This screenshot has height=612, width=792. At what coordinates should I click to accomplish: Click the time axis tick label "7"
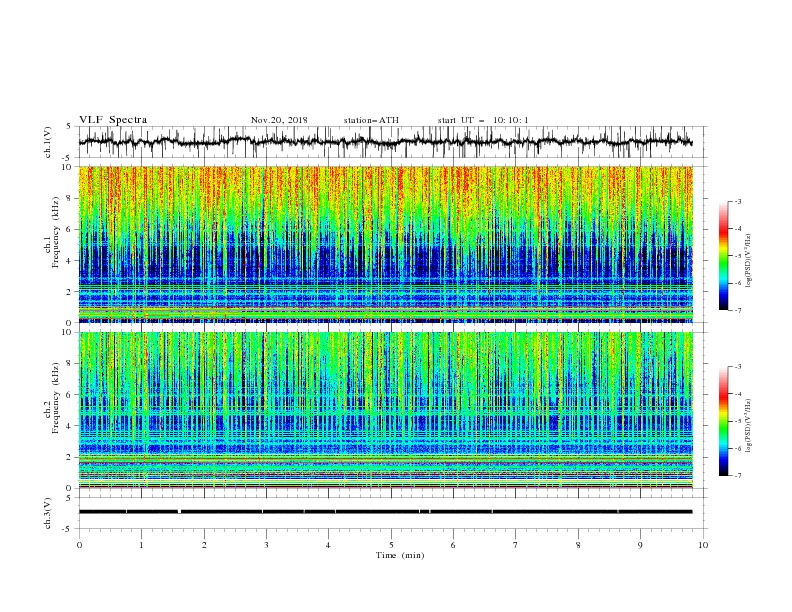(x=516, y=545)
